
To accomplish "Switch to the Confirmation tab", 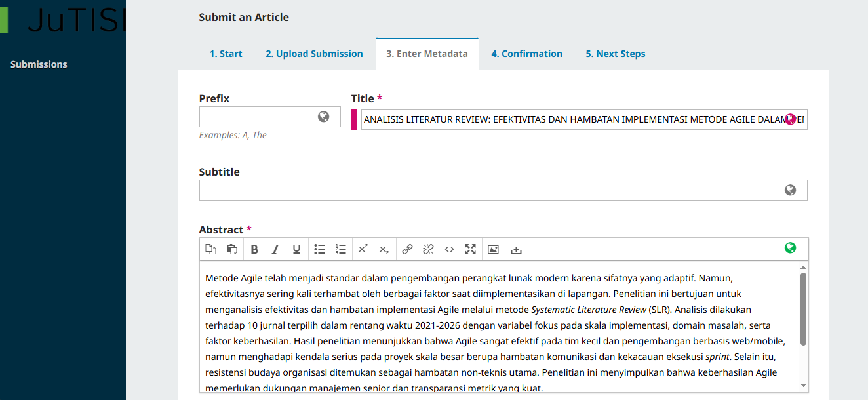I will (526, 54).
